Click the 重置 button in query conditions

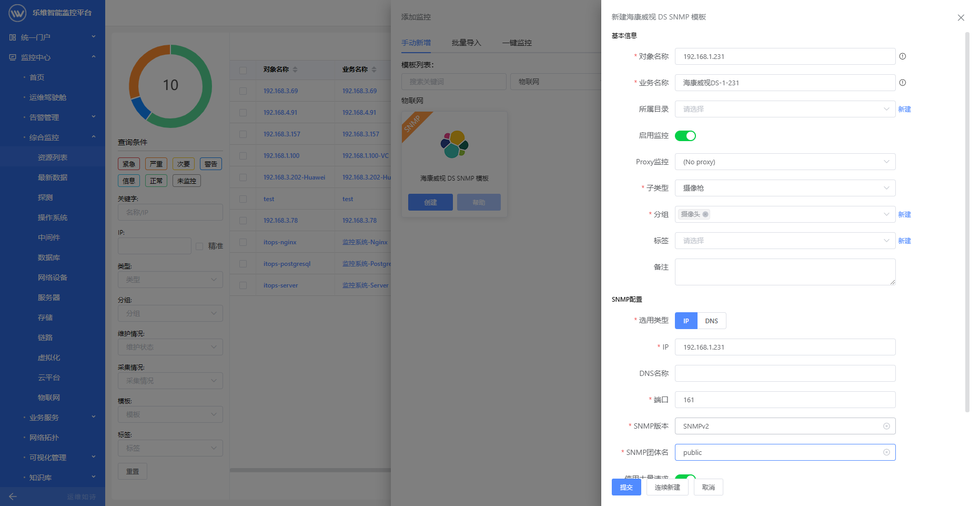pyautogui.click(x=133, y=471)
